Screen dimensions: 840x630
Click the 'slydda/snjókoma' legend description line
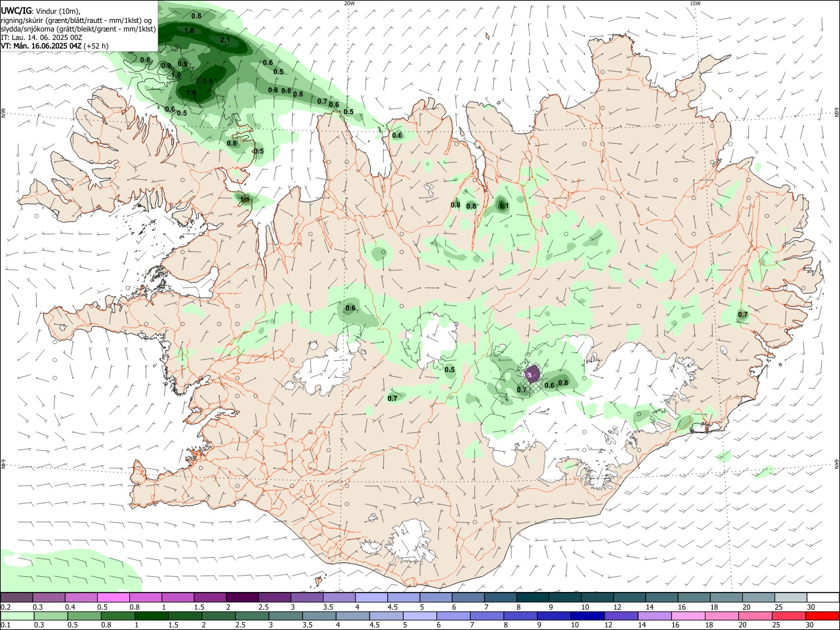[78, 28]
